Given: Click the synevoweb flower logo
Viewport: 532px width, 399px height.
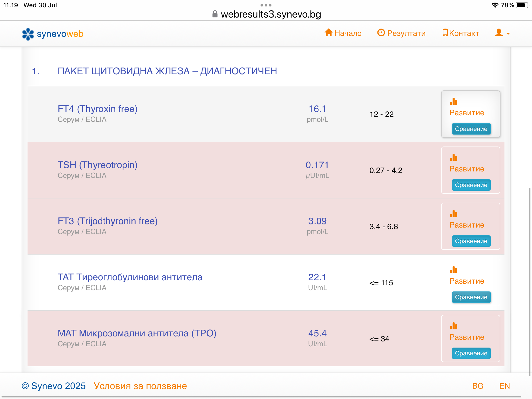Looking at the screenshot, I should pyautogui.click(x=28, y=34).
